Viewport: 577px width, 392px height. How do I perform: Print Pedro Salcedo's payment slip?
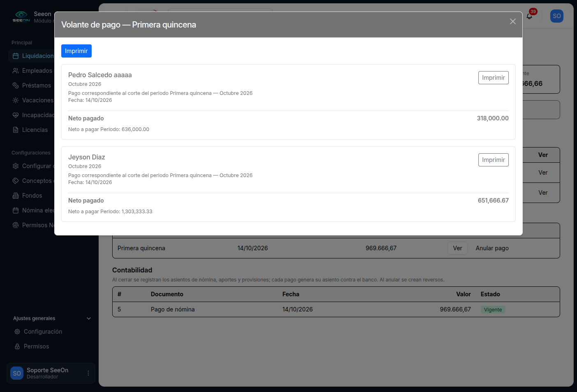[x=493, y=78]
